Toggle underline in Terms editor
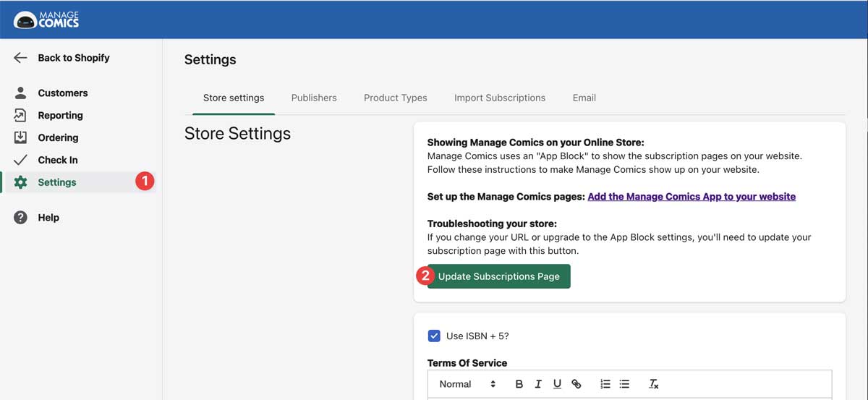This screenshot has height=400, width=868. click(557, 384)
